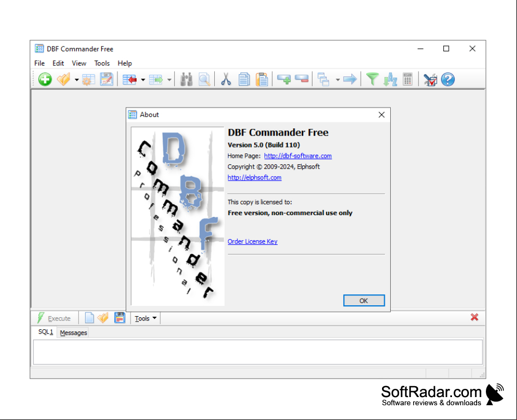Click the blank page New query icon
The width and height of the screenshot is (517, 420).
tap(89, 318)
